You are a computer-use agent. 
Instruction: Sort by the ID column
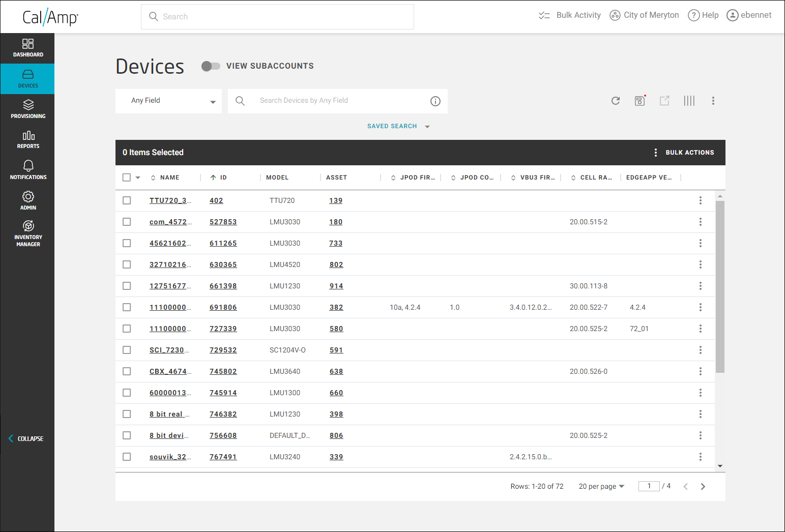pos(218,178)
